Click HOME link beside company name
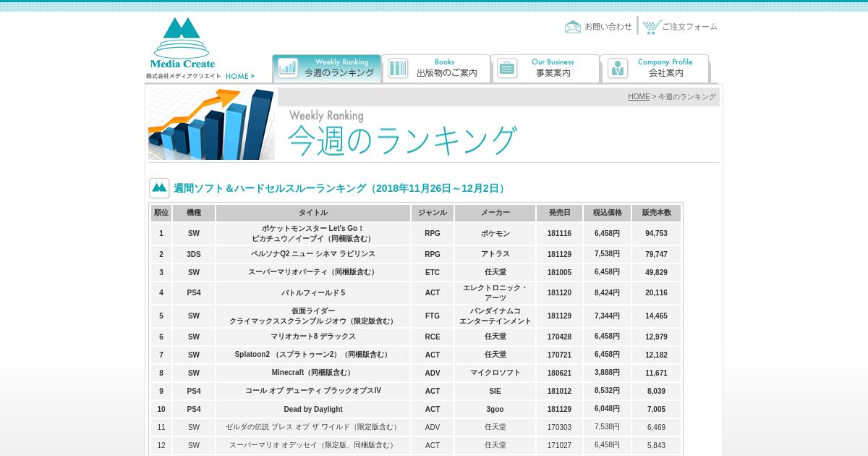 239,76
